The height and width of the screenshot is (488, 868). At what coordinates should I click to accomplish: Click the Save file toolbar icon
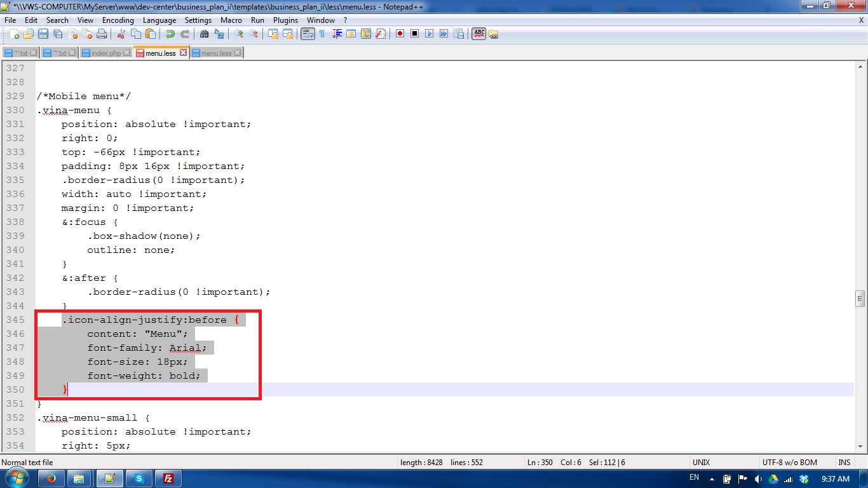[43, 34]
